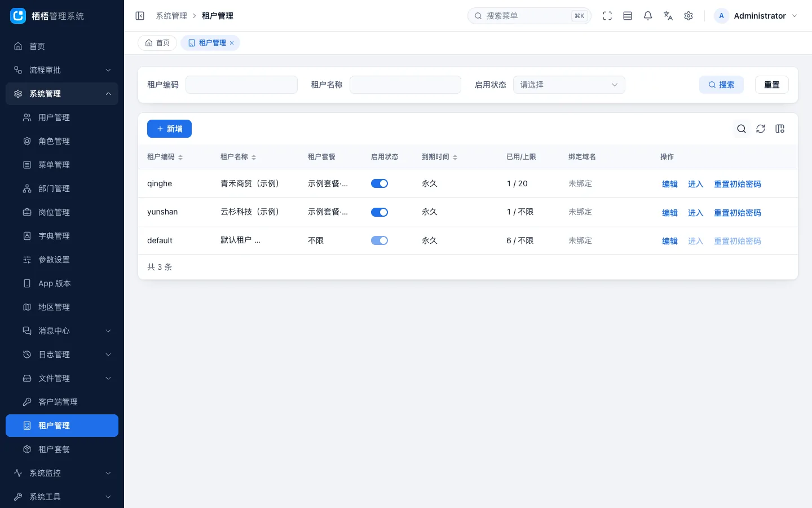Image resolution: width=812 pixels, height=508 pixels.
Task: Open the 启用状态 dropdown
Action: point(569,85)
